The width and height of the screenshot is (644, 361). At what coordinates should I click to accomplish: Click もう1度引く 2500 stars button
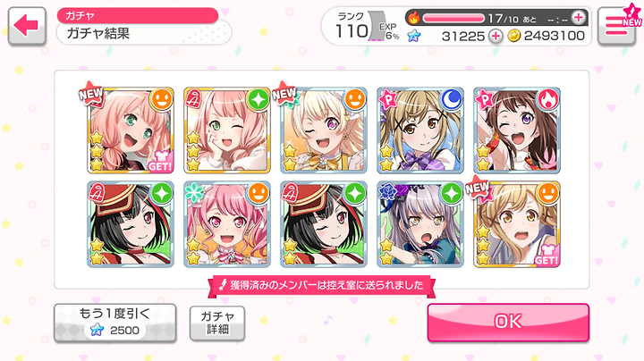115,323
